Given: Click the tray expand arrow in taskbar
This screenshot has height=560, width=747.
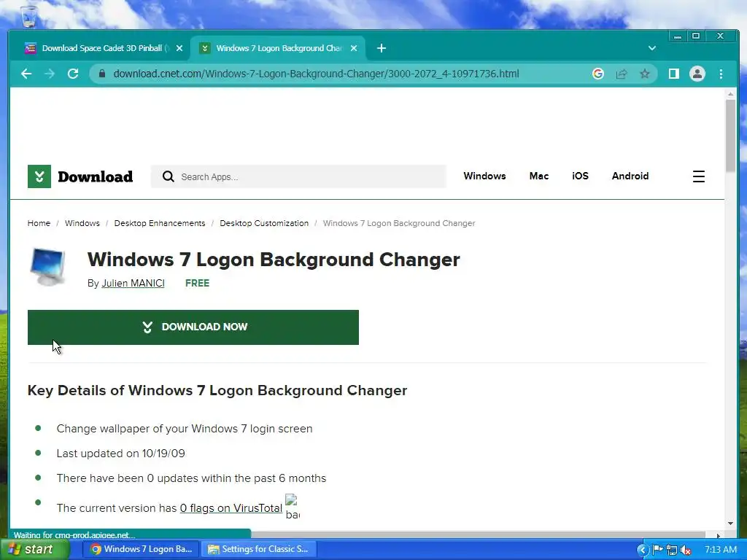Looking at the screenshot, I should pyautogui.click(x=642, y=550).
